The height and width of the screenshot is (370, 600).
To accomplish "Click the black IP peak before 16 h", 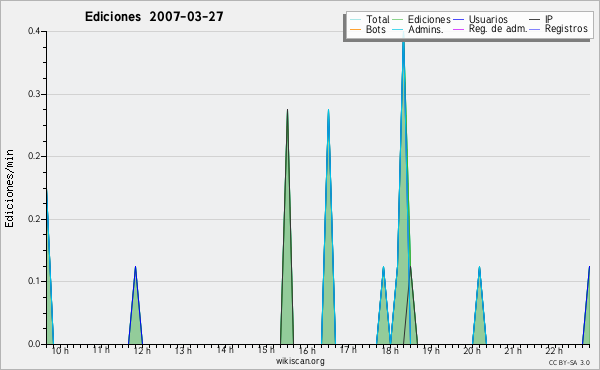I will [287, 110].
